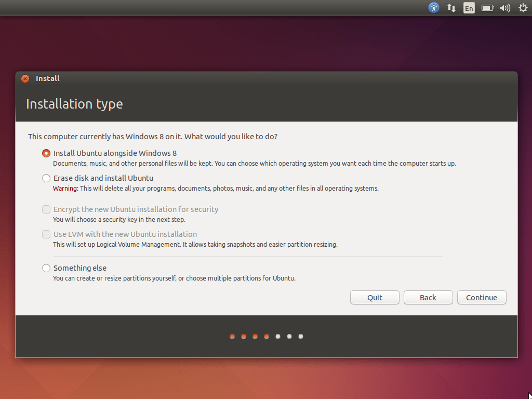532x399 pixels.
Task: Click the accessibility icon in the top bar
Action: [434, 7]
